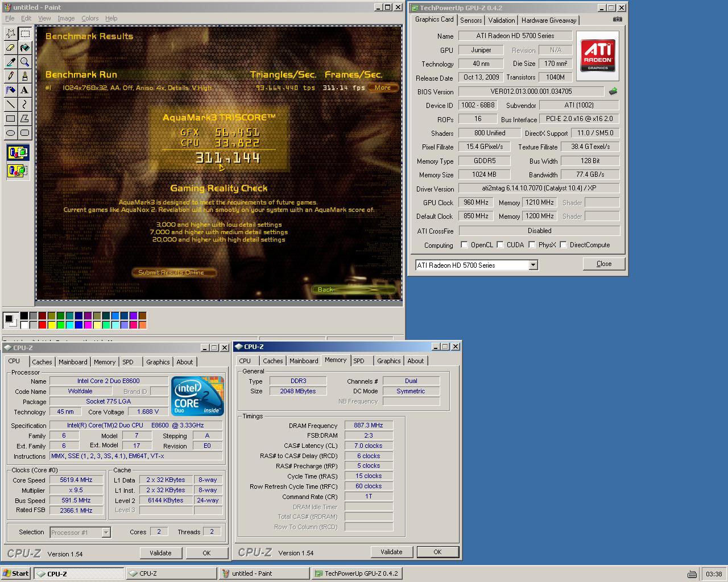Choose the Curve tool in Paint
This screenshot has width=728, height=582.
(x=25, y=105)
